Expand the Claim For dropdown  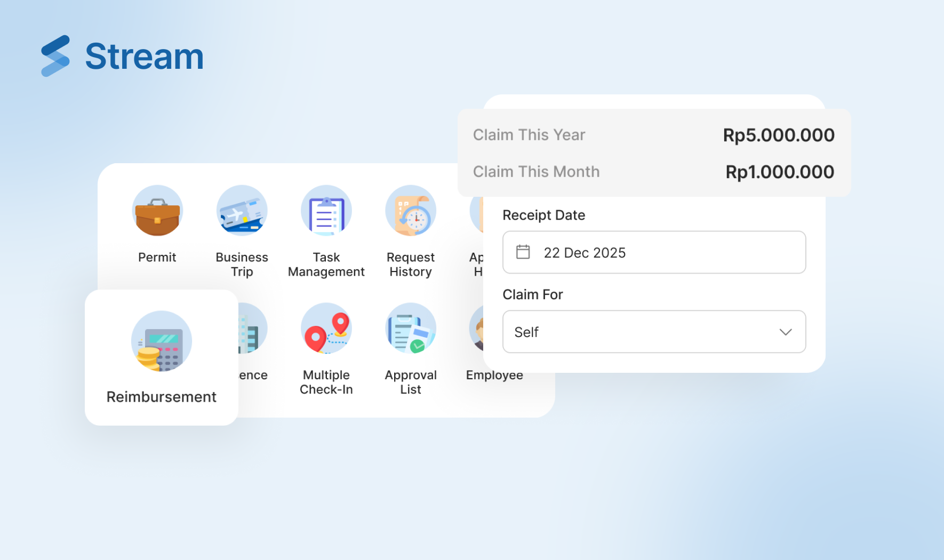pos(654,332)
